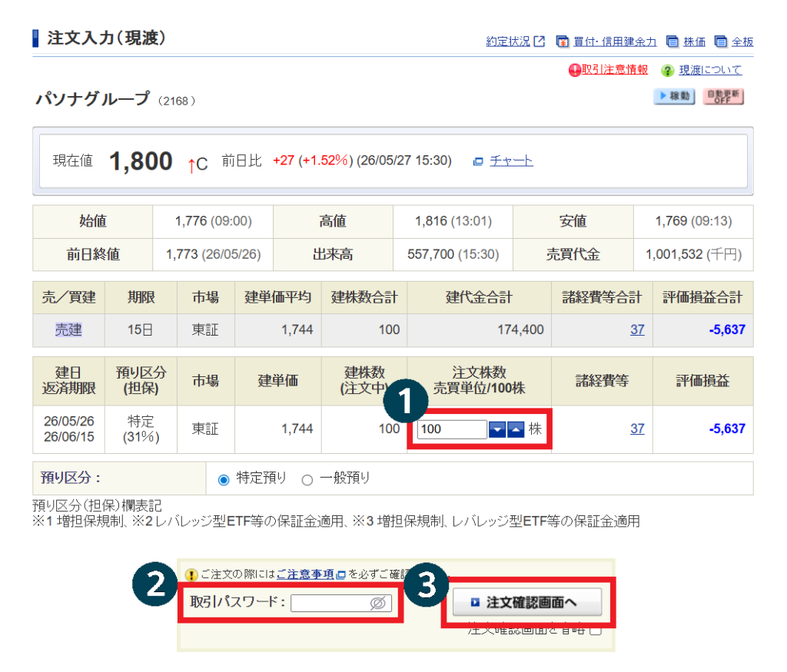
Task: Open the チャート link
Action: pyautogui.click(x=511, y=161)
